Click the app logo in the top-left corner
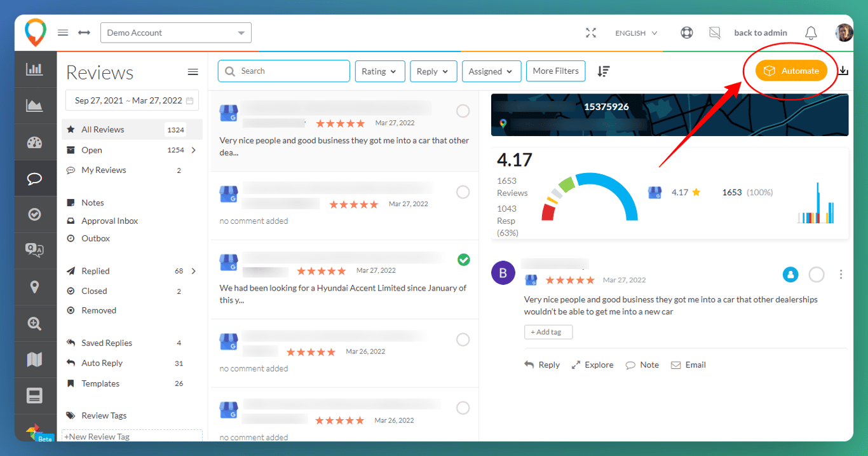Viewport: 868px width, 456px height. coord(36,32)
